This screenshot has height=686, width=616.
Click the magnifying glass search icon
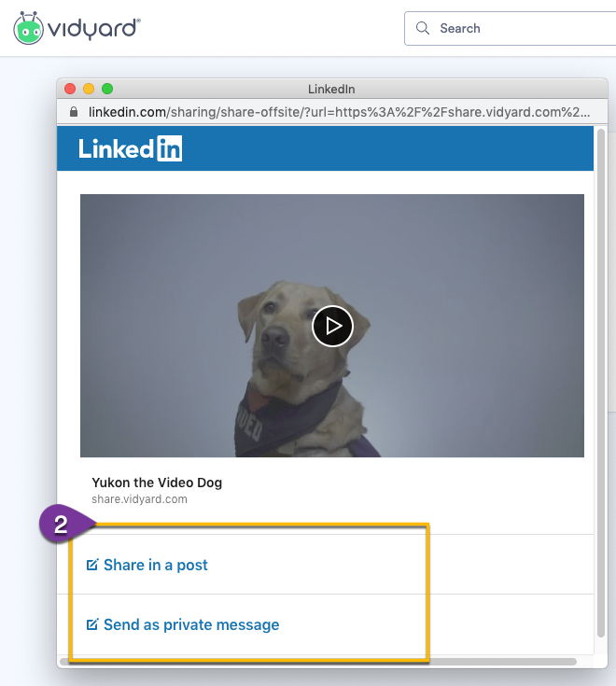[423, 28]
